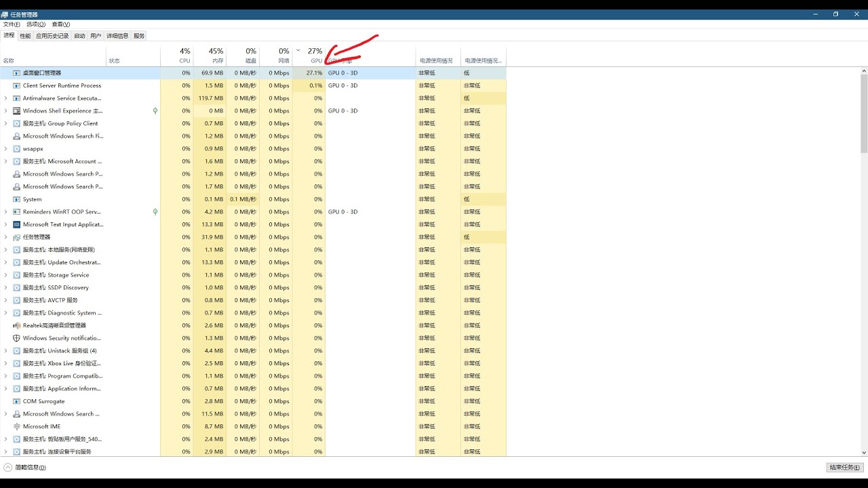Click the vertical scrollbar thumb
The image size is (868, 488).
click(x=864, y=113)
